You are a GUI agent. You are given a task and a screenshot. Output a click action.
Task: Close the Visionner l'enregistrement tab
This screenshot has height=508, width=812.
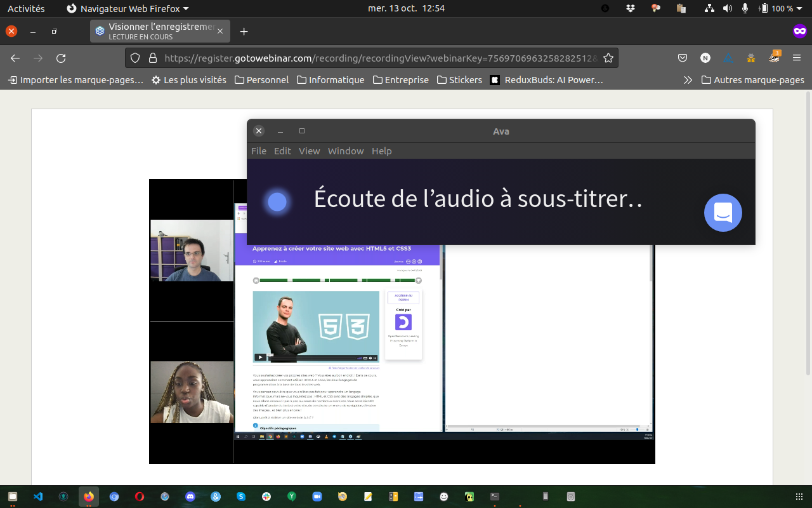tap(220, 31)
